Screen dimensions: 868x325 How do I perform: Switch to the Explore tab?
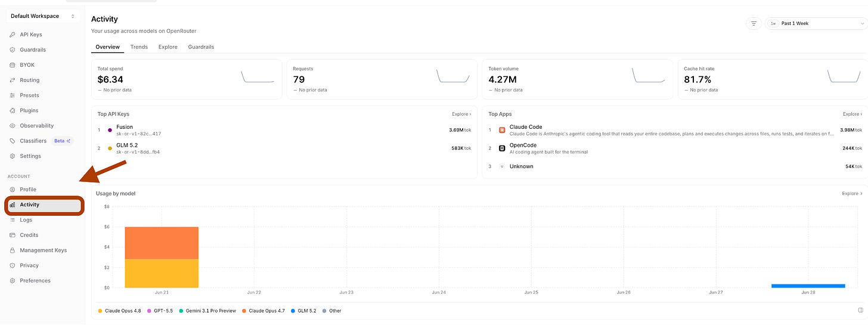pyautogui.click(x=168, y=47)
